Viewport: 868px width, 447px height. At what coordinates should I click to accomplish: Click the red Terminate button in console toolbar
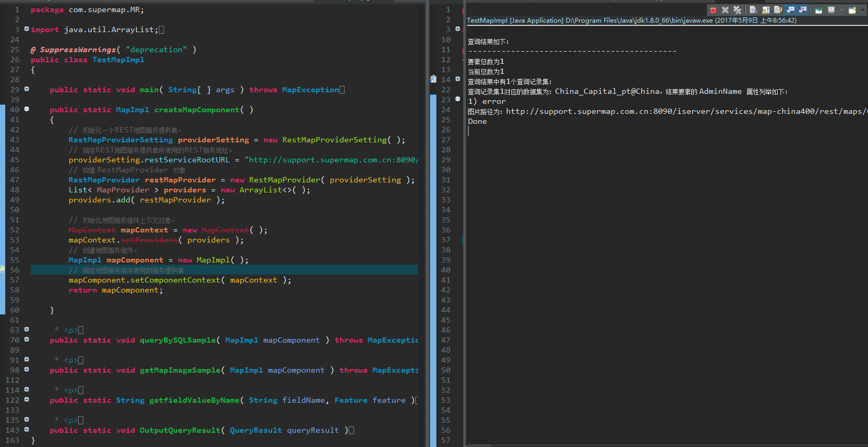coord(713,10)
